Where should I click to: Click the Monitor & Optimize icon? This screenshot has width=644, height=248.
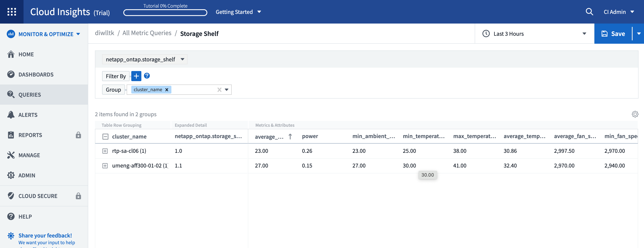(11, 34)
